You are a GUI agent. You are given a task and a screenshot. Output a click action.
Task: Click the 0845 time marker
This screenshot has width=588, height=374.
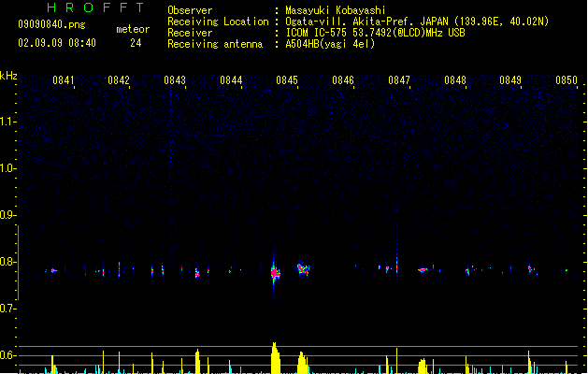pos(287,80)
